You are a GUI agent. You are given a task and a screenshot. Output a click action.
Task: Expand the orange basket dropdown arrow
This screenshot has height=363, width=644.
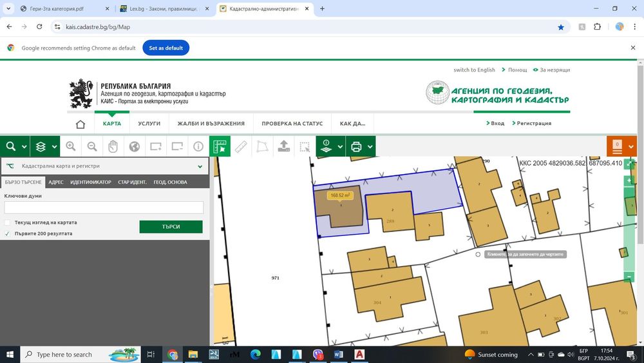click(631, 147)
